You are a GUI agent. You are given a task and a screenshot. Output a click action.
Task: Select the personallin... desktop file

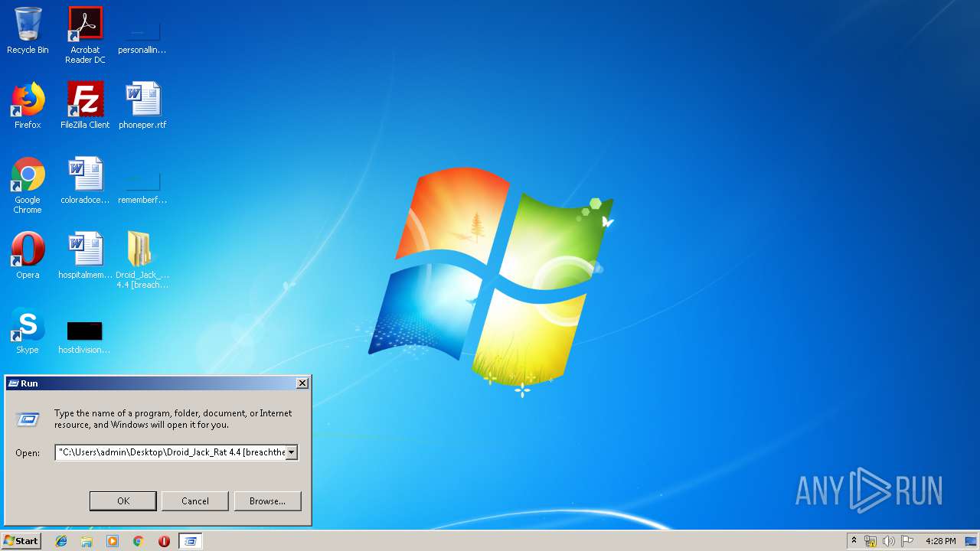pos(142,35)
